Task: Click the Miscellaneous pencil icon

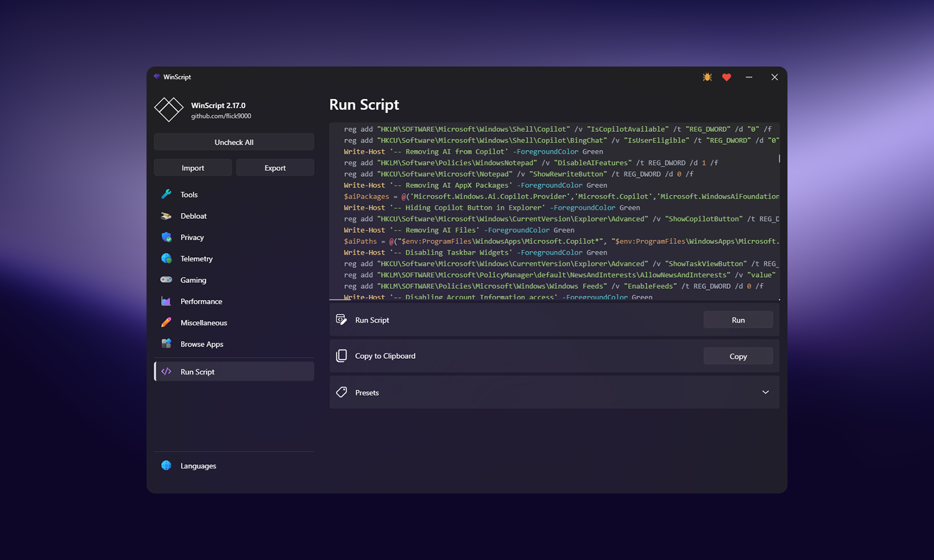Action: pos(166,323)
